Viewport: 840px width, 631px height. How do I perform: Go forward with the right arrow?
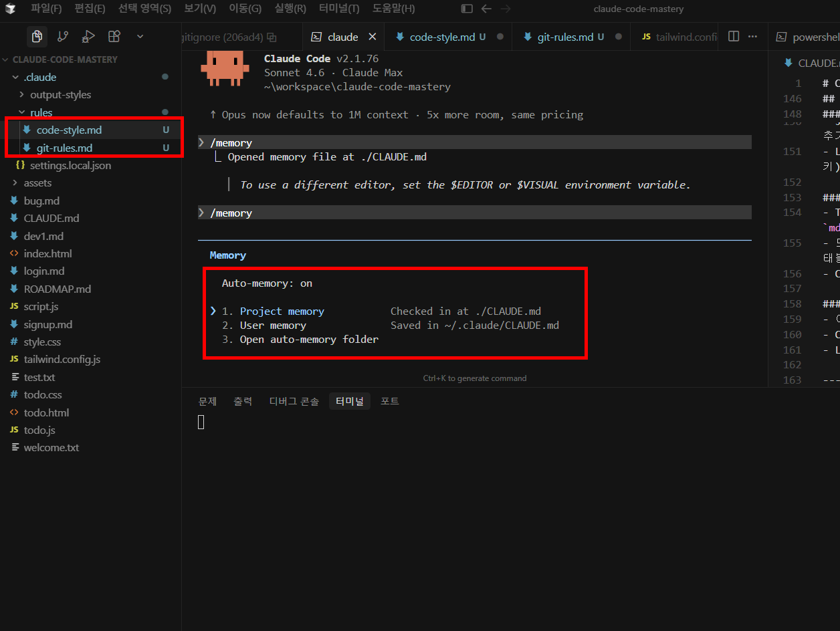click(x=506, y=9)
